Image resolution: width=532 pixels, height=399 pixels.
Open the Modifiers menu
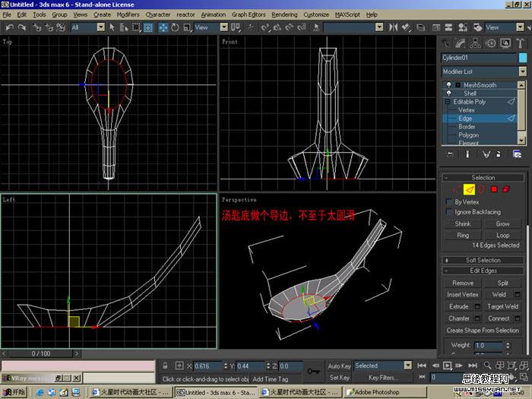pos(128,14)
